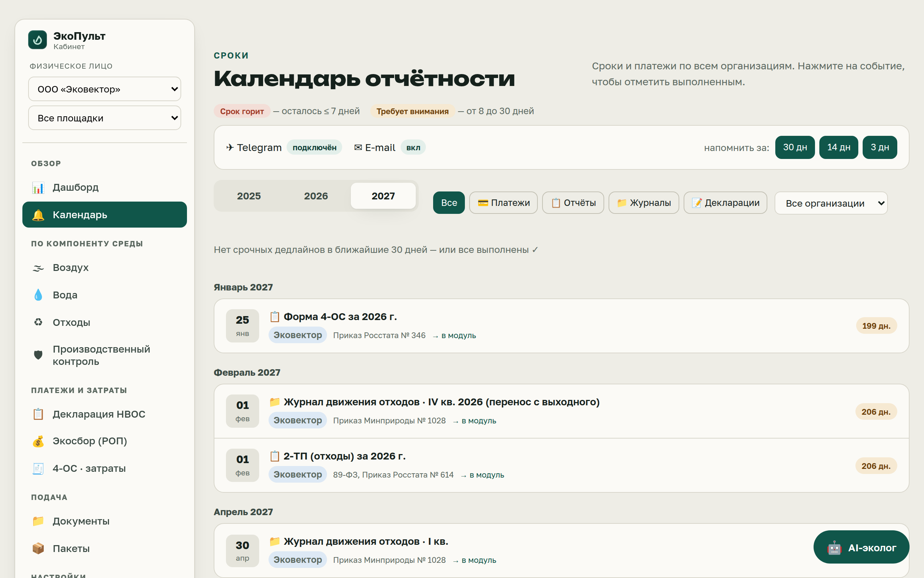Filter by Платежи chip
This screenshot has height=578, width=924.
point(503,203)
